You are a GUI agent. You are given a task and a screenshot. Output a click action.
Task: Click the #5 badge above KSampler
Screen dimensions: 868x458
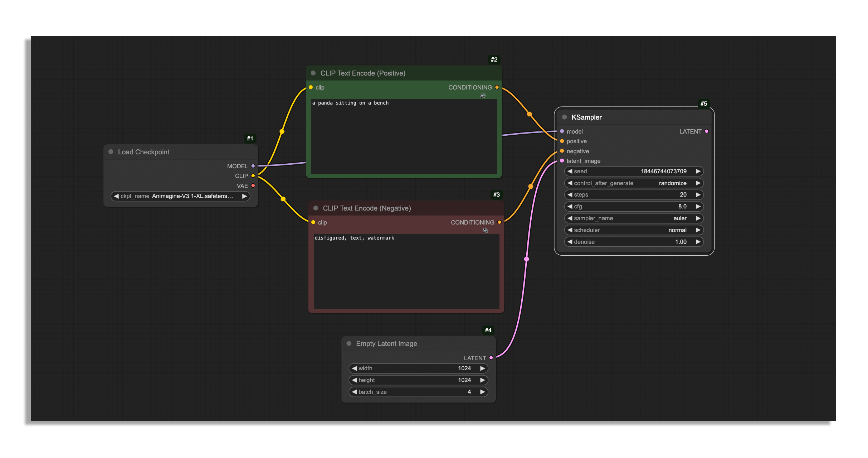pyautogui.click(x=703, y=103)
